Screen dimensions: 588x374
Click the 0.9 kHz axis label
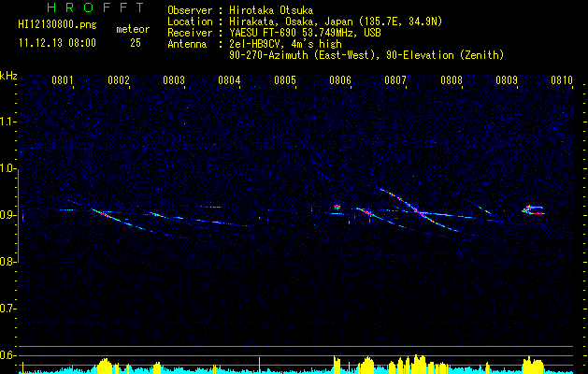(x=7, y=215)
